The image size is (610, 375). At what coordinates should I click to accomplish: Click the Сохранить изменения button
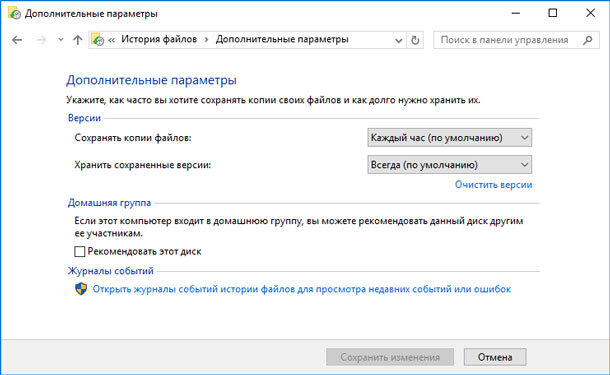pos(390,357)
